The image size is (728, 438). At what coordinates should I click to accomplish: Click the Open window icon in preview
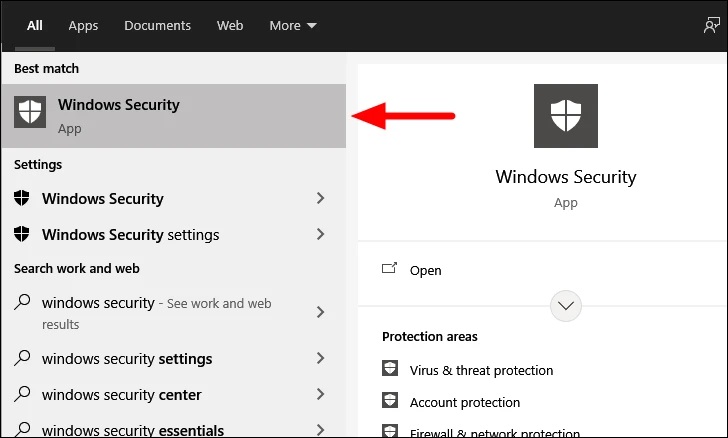tap(390, 268)
